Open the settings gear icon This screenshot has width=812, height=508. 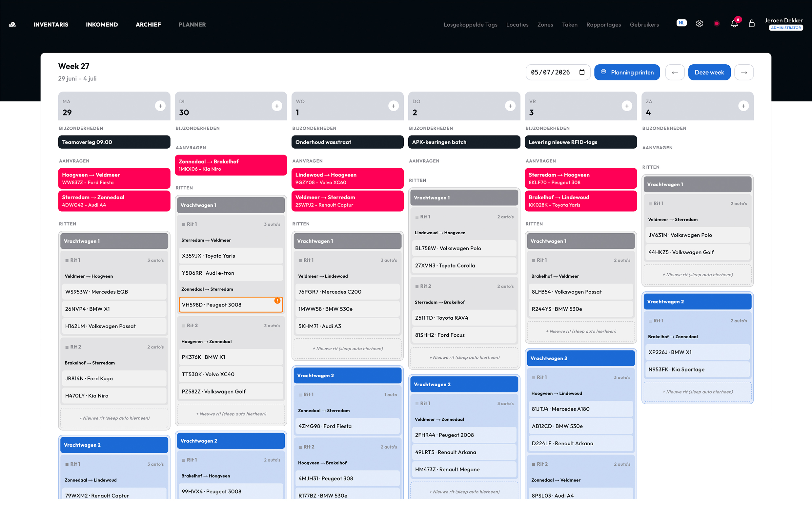699,24
